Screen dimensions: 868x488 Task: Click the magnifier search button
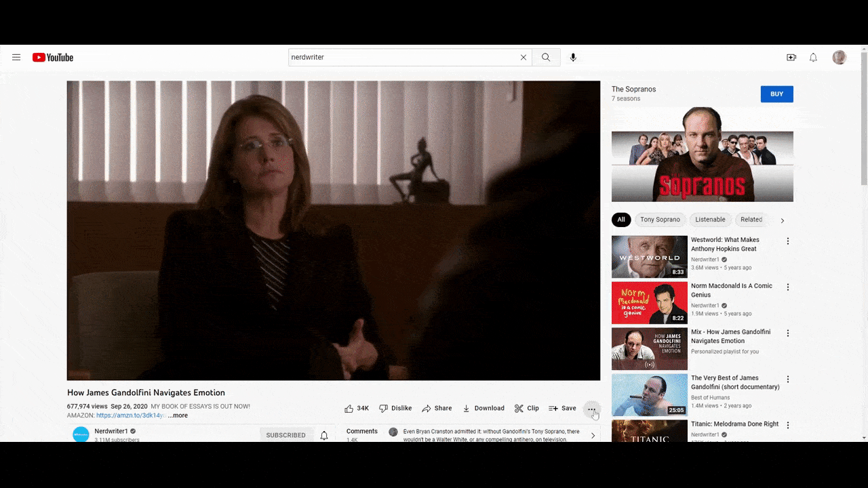point(546,58)
